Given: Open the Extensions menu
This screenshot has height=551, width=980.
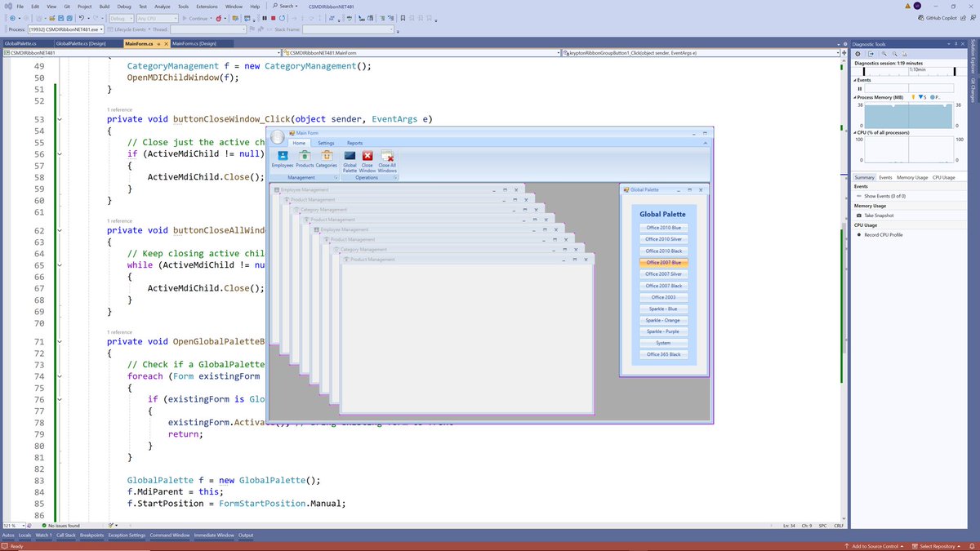Looking at the screenshot, I should pyautogui.click(x=207, y=7).
